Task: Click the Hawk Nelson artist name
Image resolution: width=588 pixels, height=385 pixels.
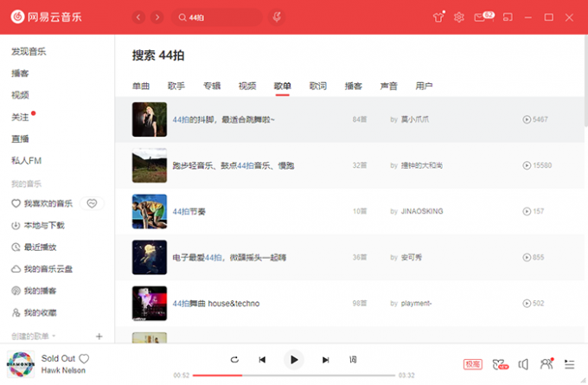Action: 63,370
